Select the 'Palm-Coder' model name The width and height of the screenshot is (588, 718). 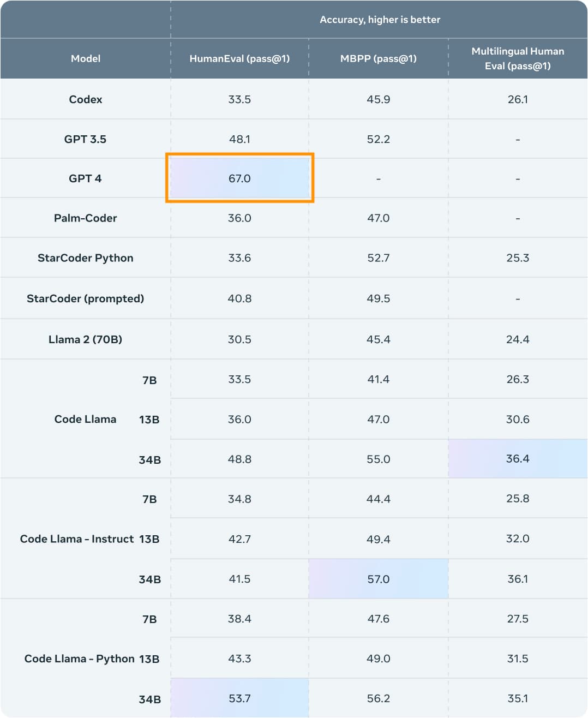86,218
